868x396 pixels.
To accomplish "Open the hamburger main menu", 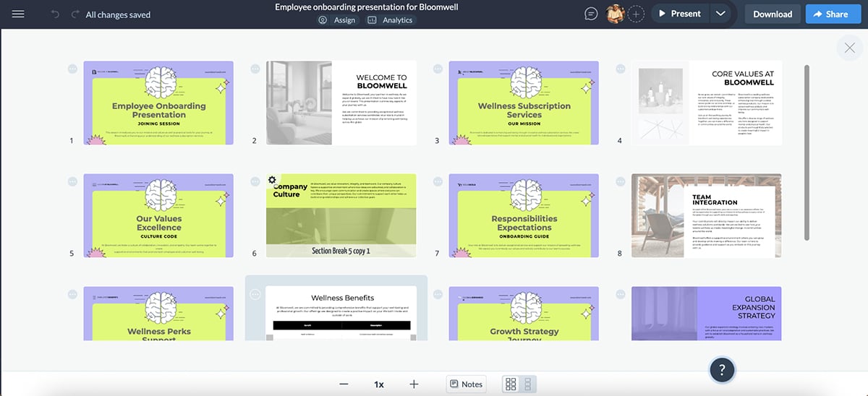I will [18, 14].
